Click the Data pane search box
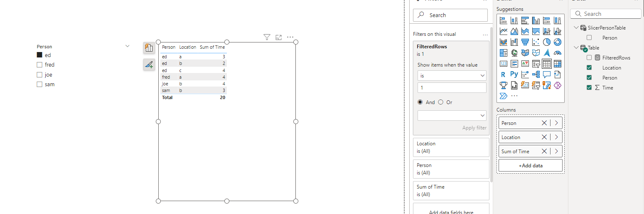 (x=606, y=14)
